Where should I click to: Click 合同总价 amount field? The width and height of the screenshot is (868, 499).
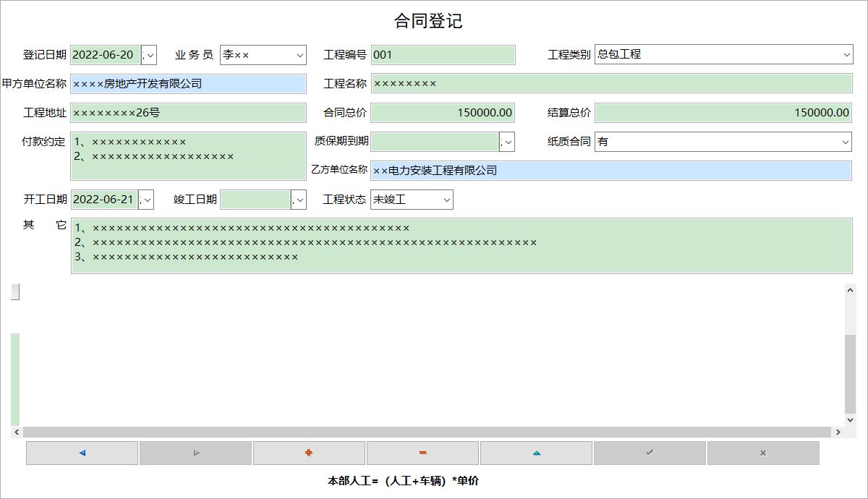[443, 113]
